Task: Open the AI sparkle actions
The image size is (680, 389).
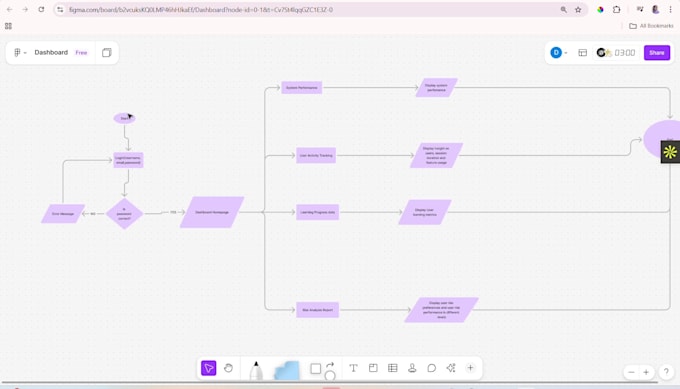Action: [x=451, y=368]
